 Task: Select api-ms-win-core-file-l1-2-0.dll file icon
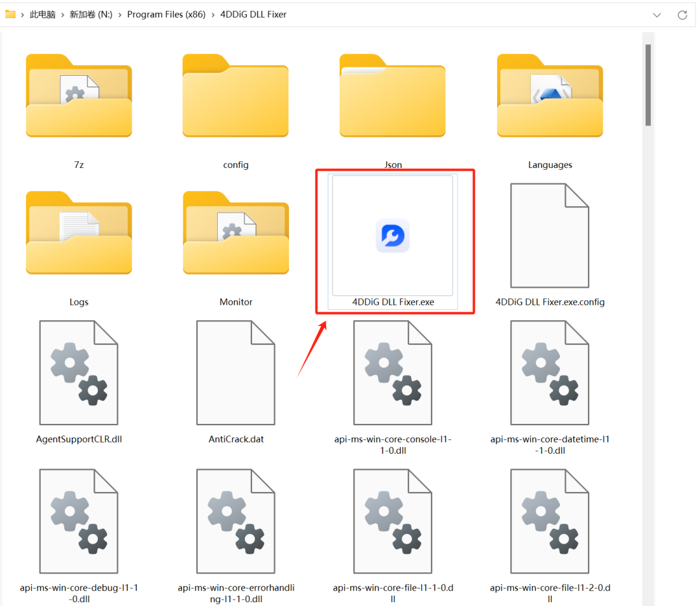pos(550,521)
